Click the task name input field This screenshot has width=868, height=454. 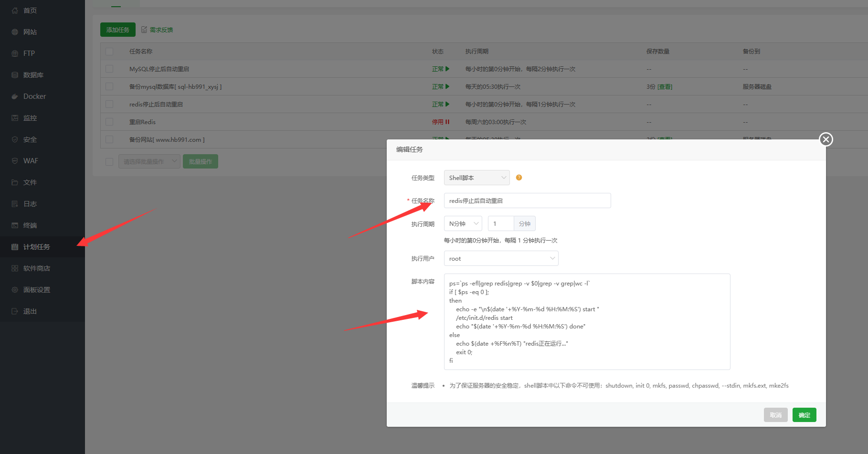point(527,201)
